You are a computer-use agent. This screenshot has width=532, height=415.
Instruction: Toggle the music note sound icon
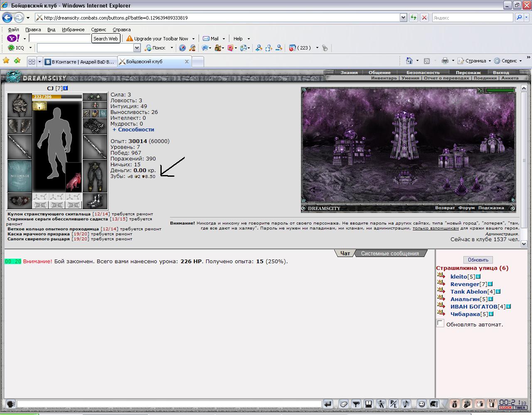(406, 404)
